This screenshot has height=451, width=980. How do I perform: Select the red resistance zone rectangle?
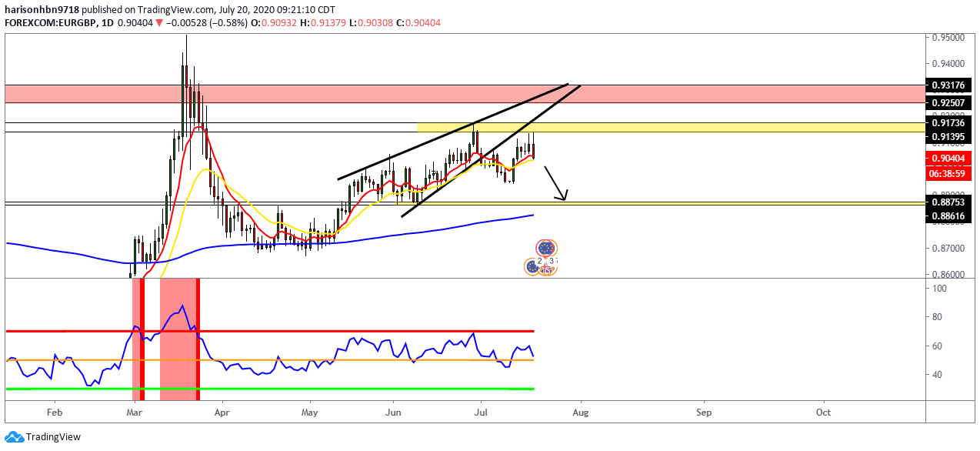(464, 94)
